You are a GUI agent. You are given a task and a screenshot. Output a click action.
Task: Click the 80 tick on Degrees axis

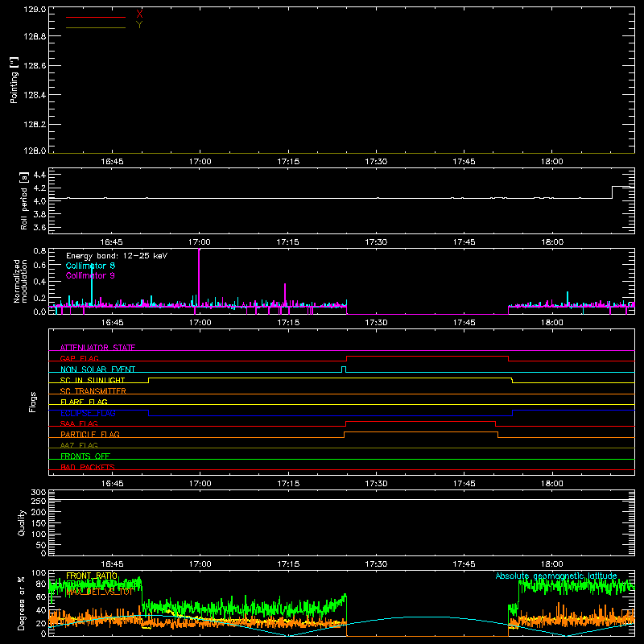pos(41,584)
